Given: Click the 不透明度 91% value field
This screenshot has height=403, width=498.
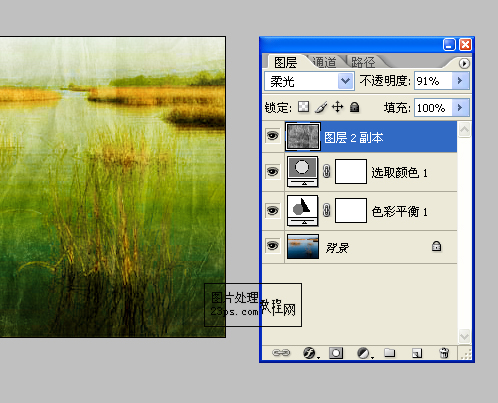Looking at the screenshot, I should 433,81.
